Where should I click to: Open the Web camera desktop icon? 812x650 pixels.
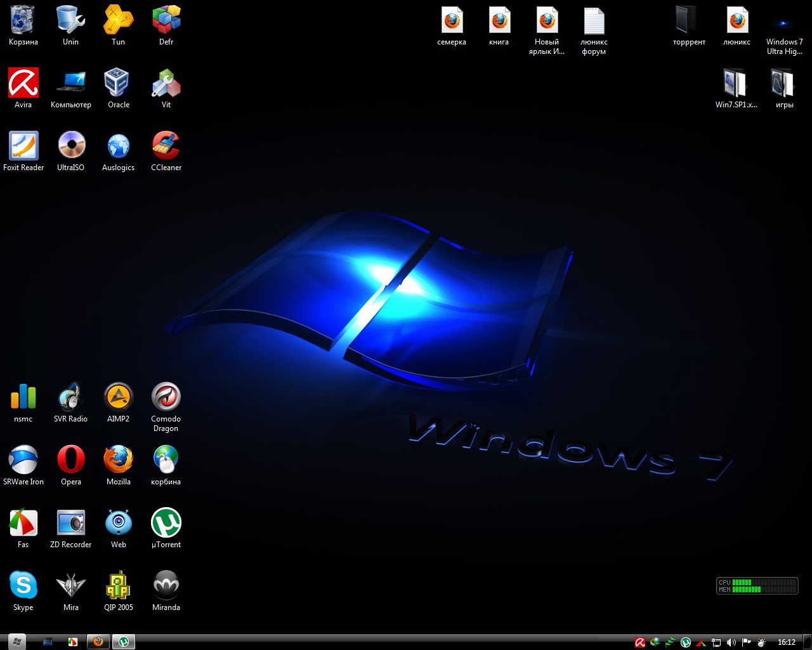click(119, 528)
